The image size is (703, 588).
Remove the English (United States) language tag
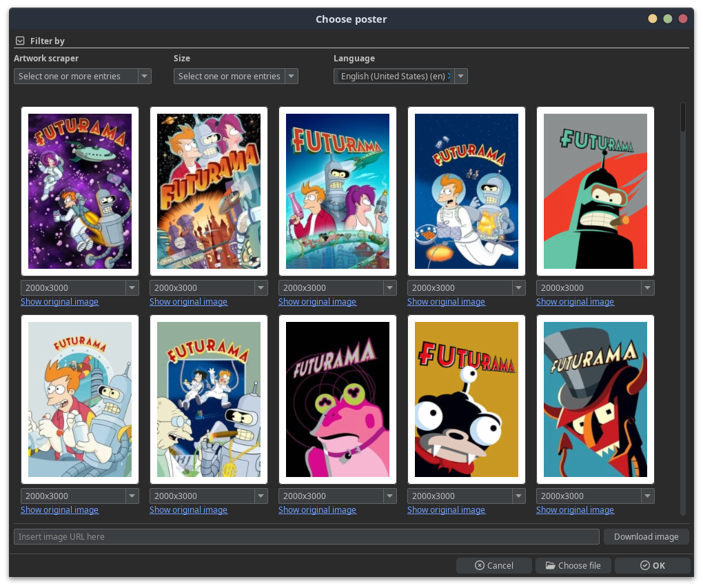click(449, 77)
